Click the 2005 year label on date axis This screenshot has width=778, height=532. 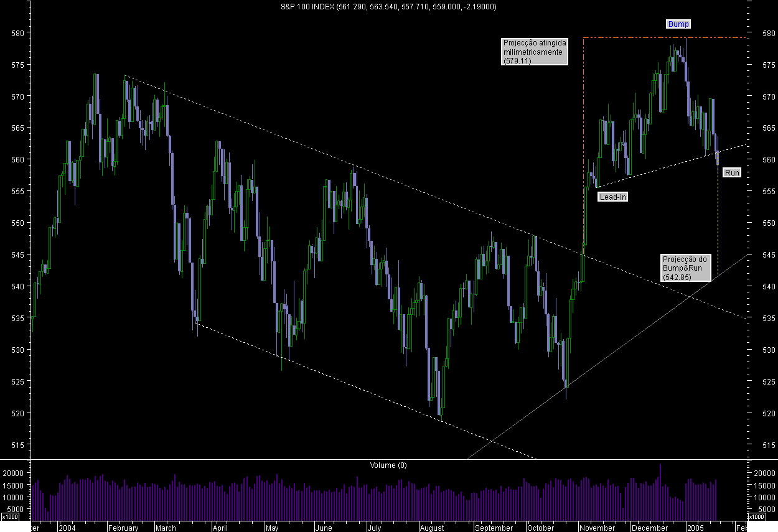point(696,528)
